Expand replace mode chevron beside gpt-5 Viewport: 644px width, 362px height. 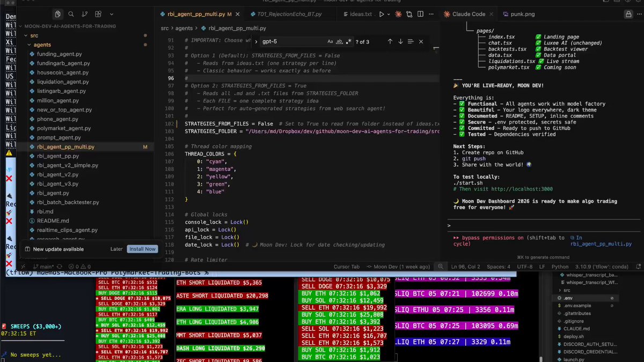coord(256,41)
